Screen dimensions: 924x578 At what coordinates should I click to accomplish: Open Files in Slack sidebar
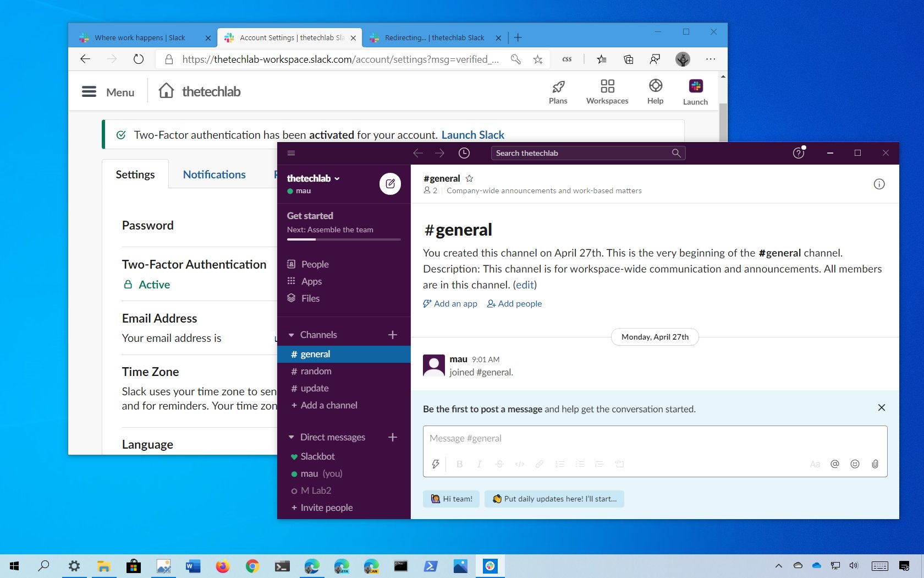pos(304,298)
